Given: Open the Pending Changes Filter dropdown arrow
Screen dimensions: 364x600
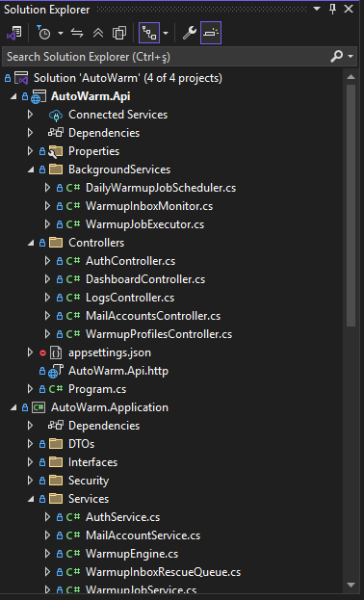Looking at the screenshot, I should [61, 34].
